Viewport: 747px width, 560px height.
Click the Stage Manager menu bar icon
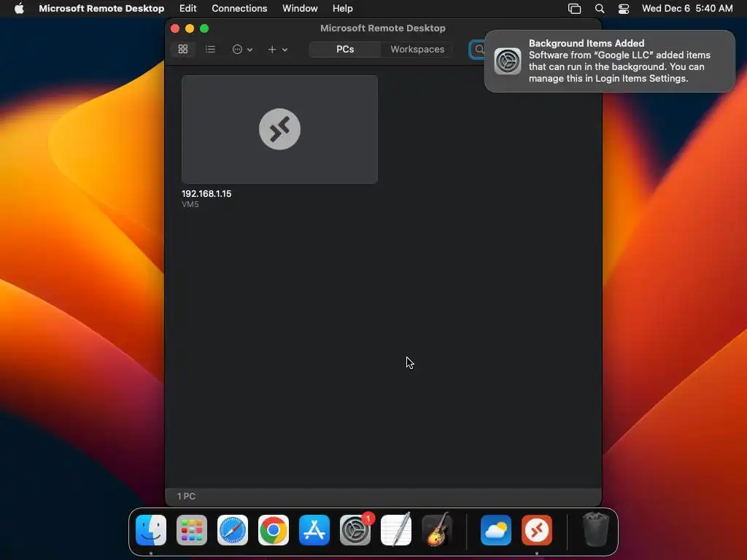point(575,9)
